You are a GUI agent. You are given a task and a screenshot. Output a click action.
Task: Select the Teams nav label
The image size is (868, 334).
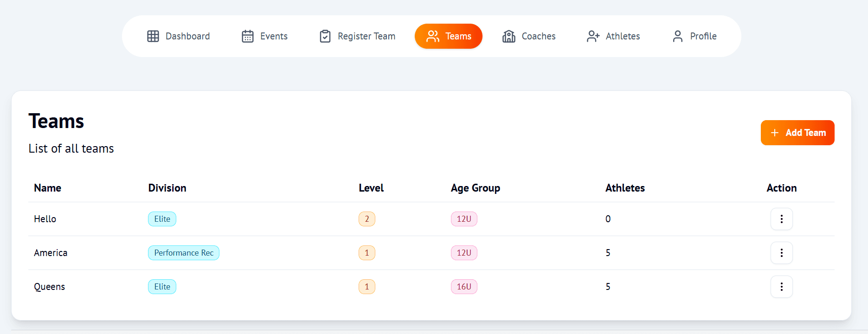pyautogui.click(x=458, y=36)
